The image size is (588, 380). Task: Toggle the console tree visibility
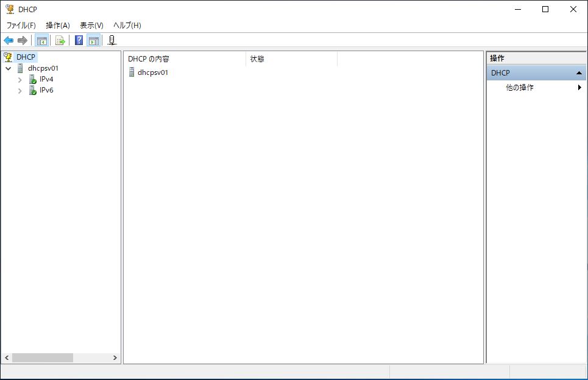click(41, 40)
